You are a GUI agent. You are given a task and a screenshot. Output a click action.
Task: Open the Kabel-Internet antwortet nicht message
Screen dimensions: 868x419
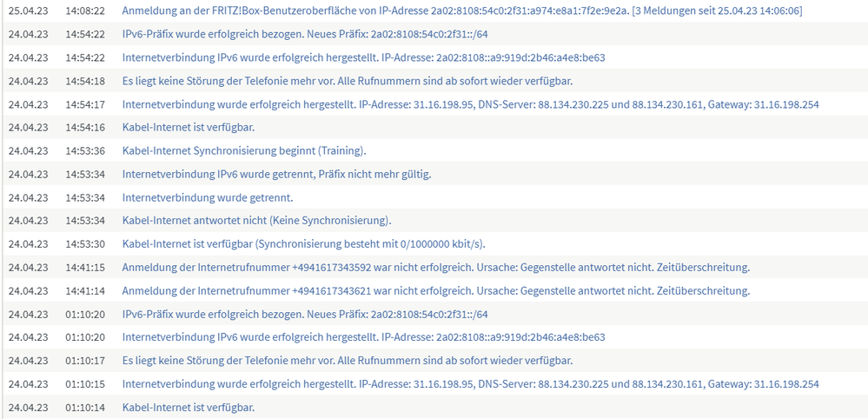(x=257, y=221)
